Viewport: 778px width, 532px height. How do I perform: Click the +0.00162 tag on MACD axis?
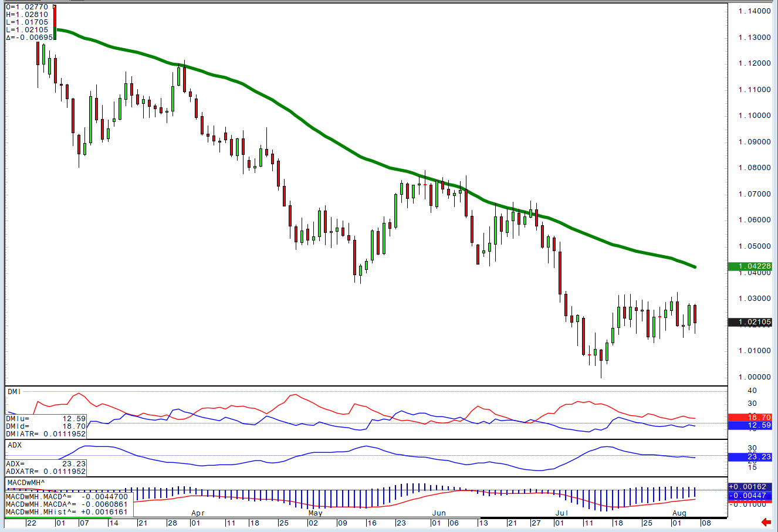click(750, 487)
